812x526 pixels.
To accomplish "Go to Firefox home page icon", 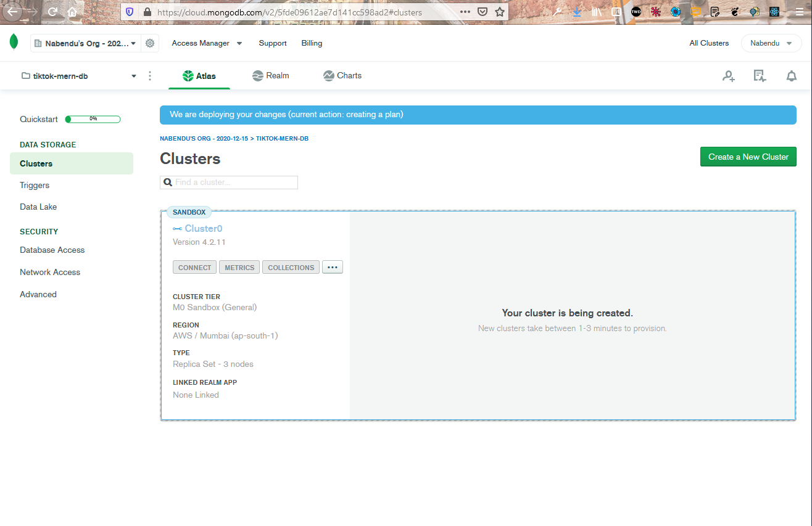I will (x=72, y=12).
